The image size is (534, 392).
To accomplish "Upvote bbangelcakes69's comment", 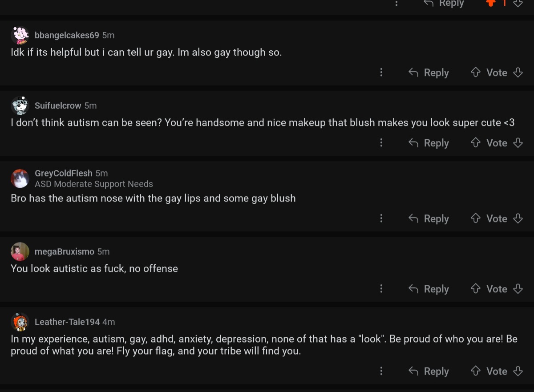I will (x=476, y=73).
